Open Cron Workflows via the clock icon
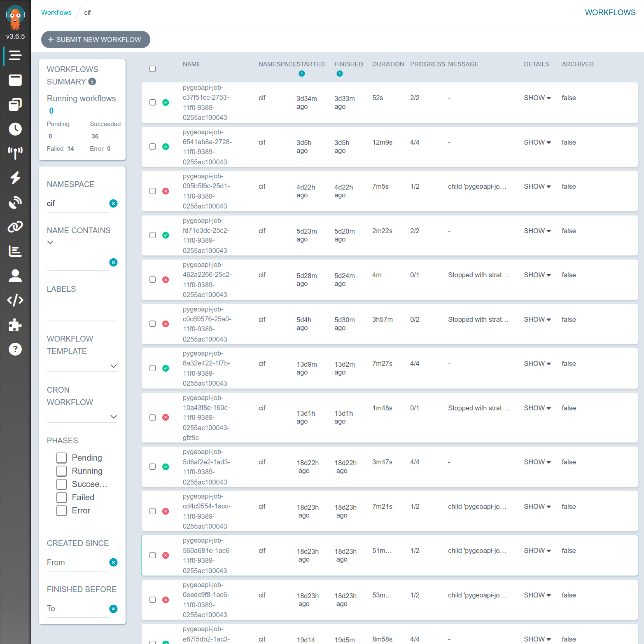Image resolution: width=644 pixels, height=644 pixels. [15, 129]
